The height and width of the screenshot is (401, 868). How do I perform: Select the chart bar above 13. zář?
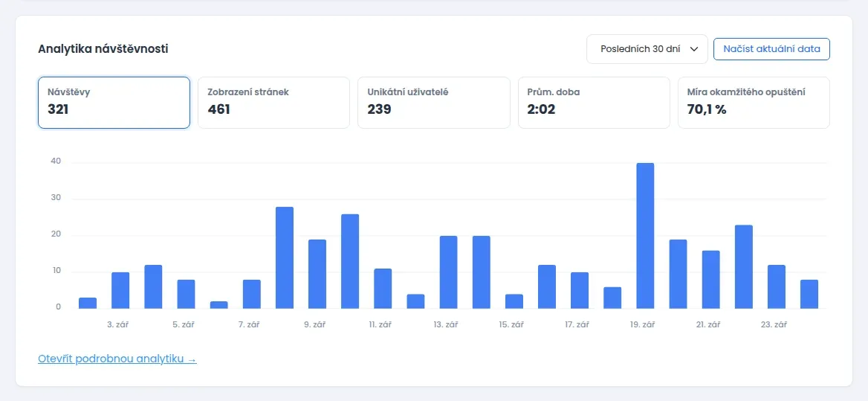448,272
